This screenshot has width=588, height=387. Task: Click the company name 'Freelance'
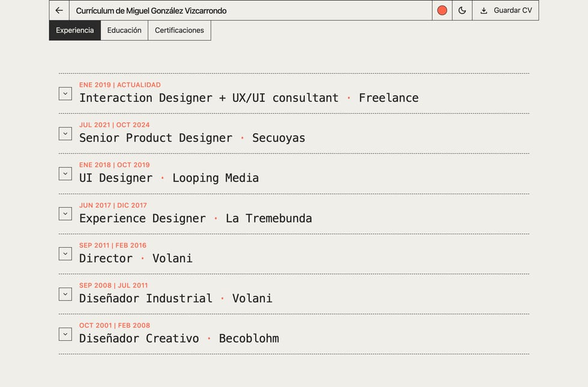389,98
